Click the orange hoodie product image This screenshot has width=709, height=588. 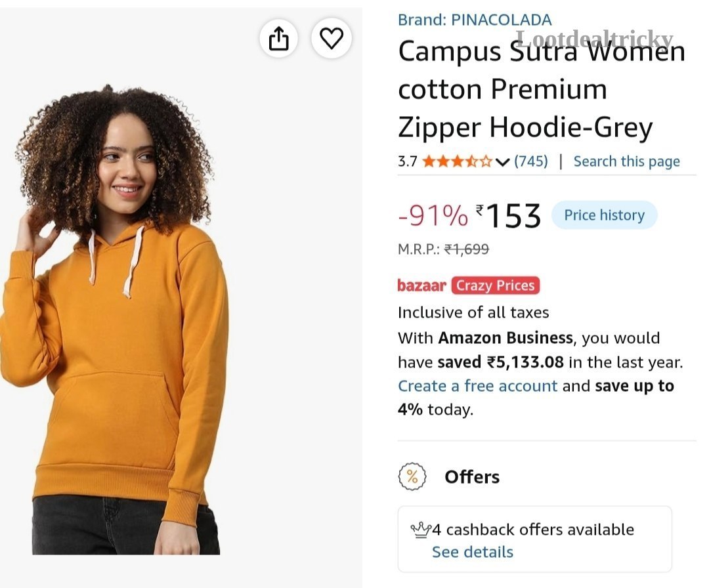pyautogui.click(x=116, y=320)
